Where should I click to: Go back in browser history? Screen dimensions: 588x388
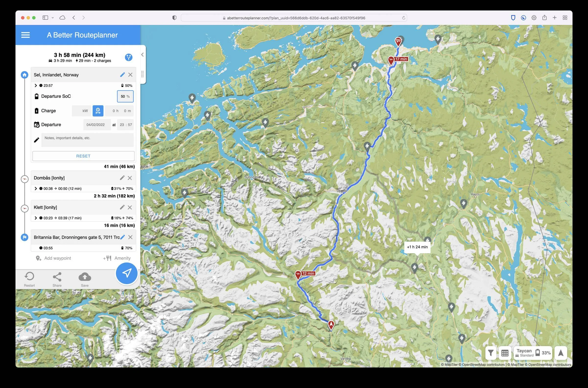pyautogui.click(x=74, y=18)
